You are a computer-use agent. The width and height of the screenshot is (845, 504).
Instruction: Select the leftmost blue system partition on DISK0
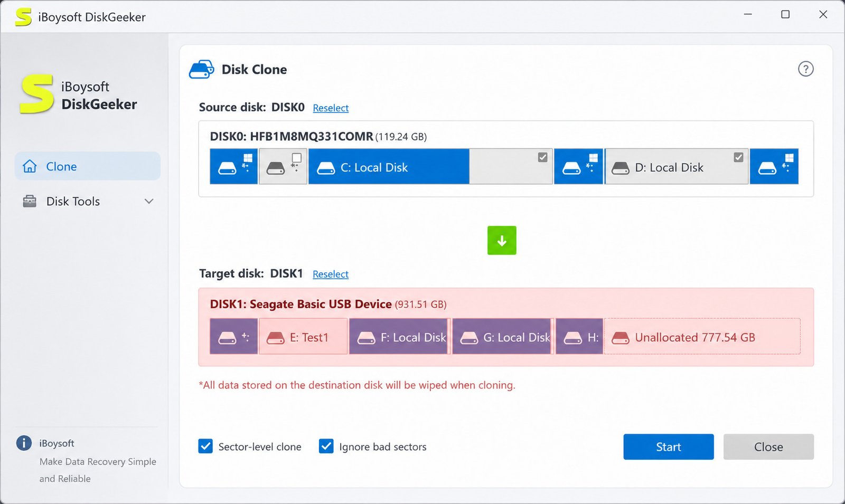tap(233, 167)
